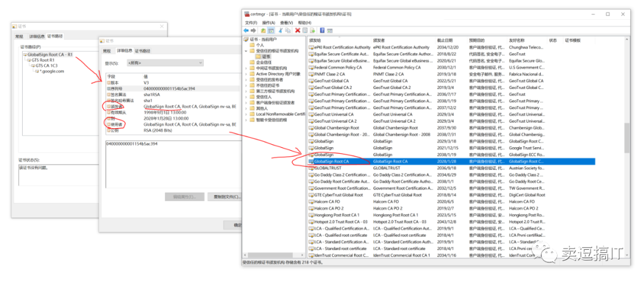Viewport: 644px width, 282px height.
Task: Click the folder icon of 个人
Action: (252, 45)
